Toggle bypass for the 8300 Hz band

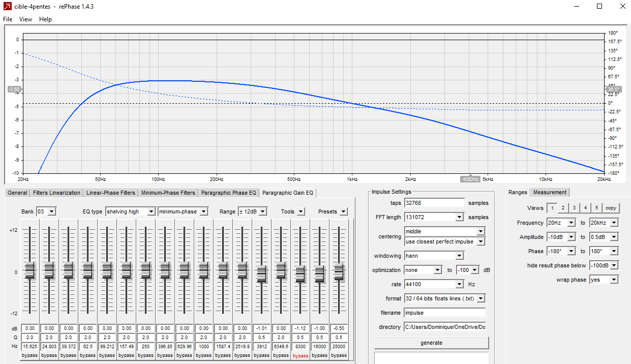point(301,356)
